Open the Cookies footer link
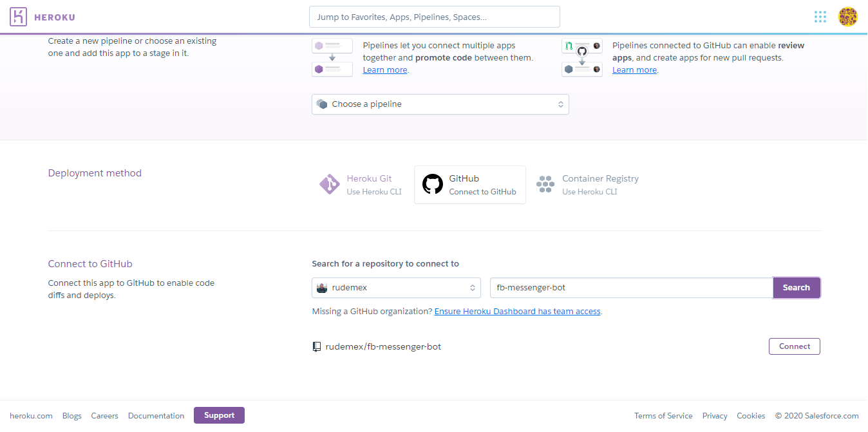This screenshot has height=432, width=868. tap(751, 416)
